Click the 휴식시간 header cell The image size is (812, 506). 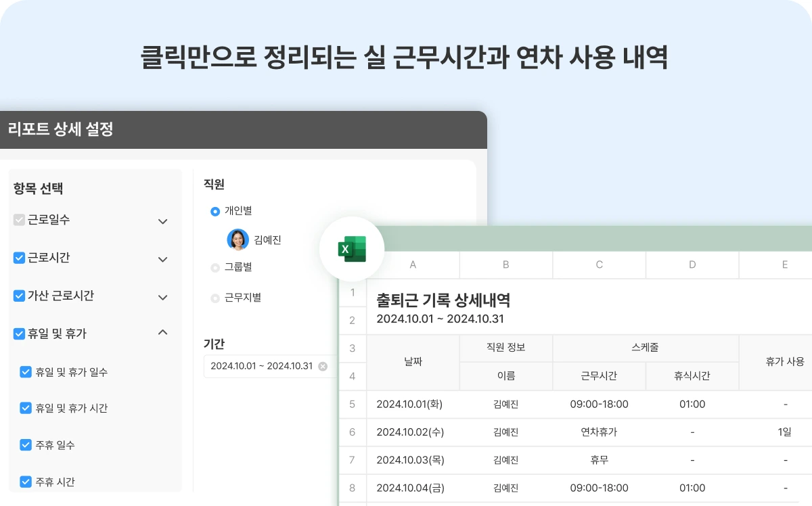coord(692,376)
